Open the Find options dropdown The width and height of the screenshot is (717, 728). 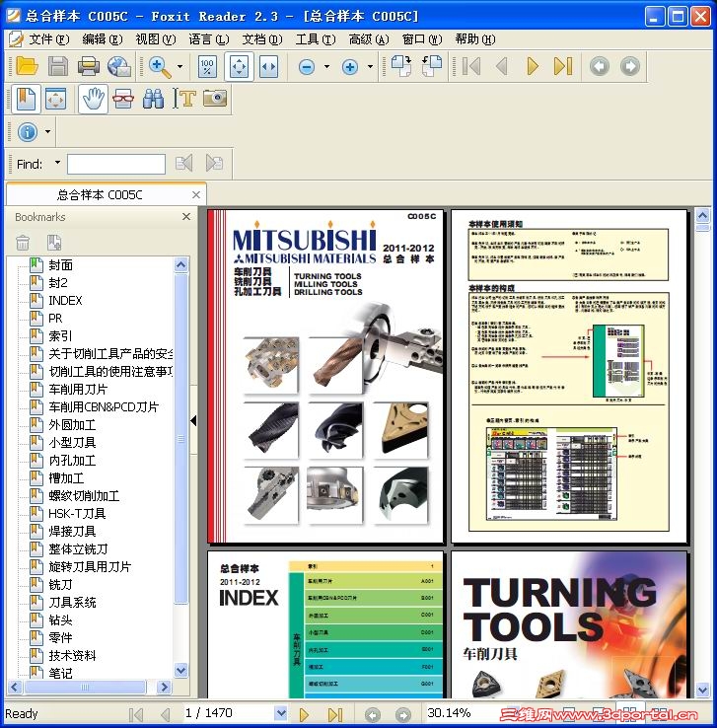tap(57, 163)
